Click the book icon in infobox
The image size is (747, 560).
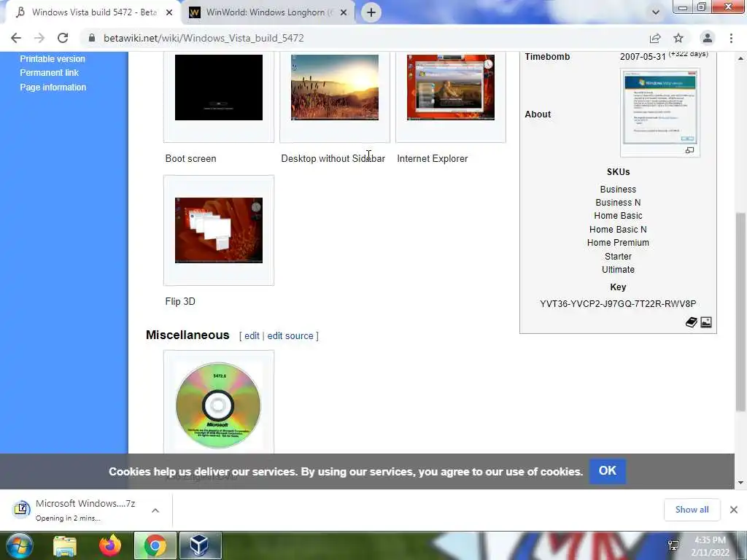tap(692, 322)
